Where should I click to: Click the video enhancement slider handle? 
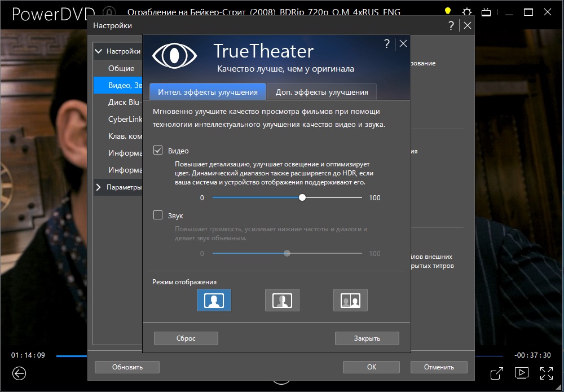(302, 197)
